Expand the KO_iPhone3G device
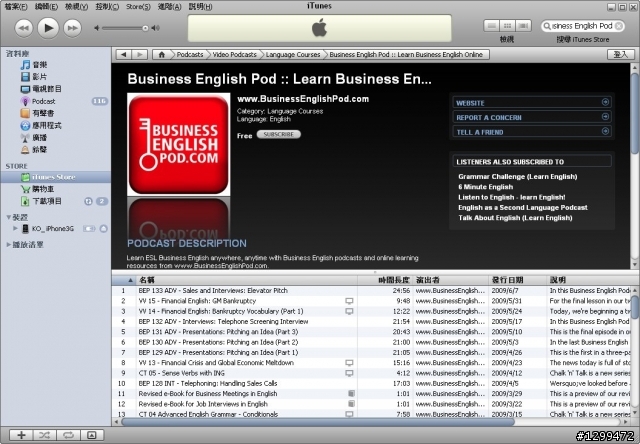Image resolution: width=640 pixels, height=444 pixels. 15,228
